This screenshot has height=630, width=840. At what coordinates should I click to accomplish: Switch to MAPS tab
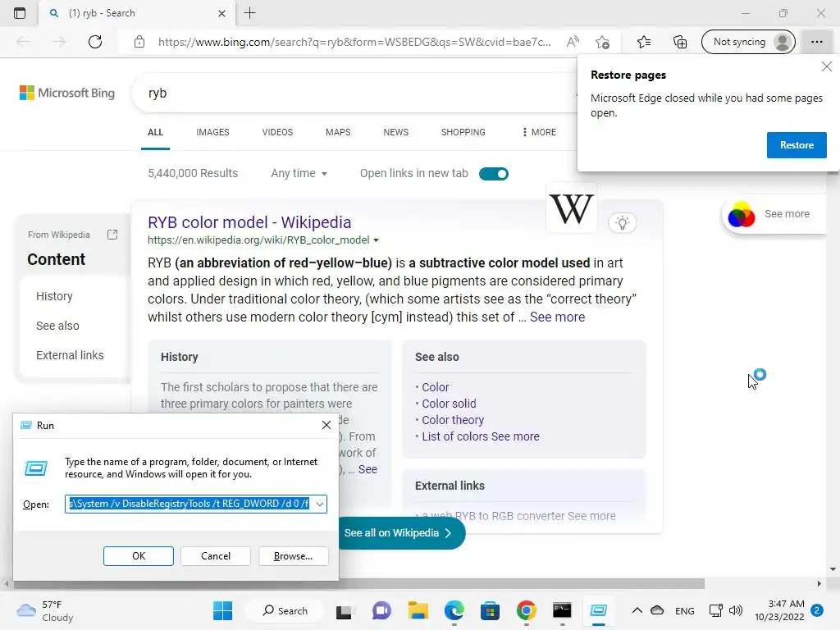[x=338, y=132]
